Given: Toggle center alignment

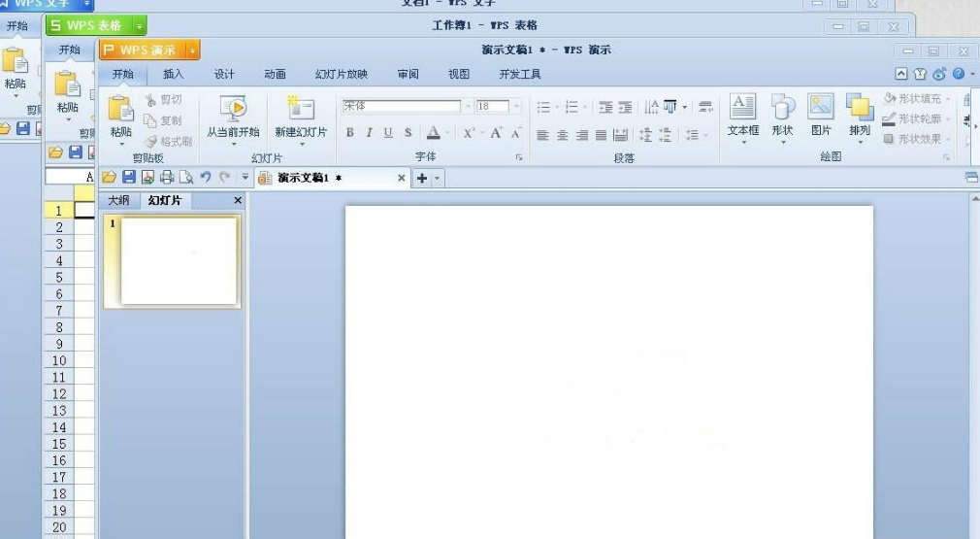Looking at the screenshot, I should pos(563,134).
